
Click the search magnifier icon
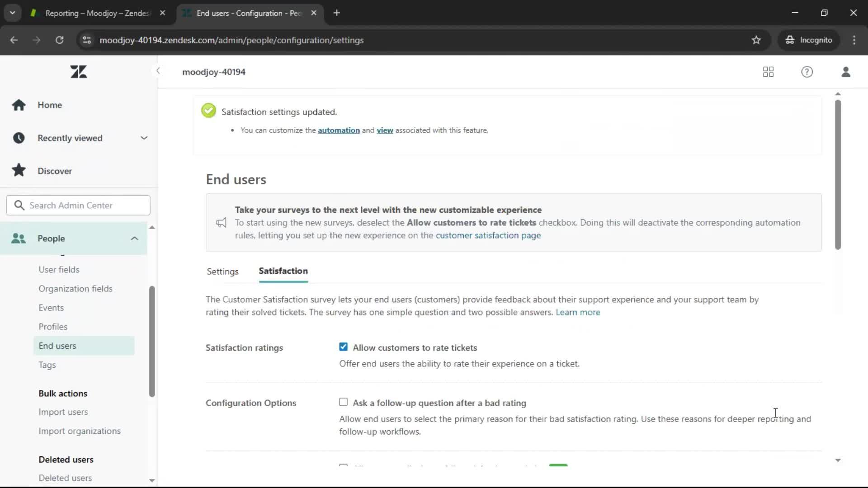19,205
